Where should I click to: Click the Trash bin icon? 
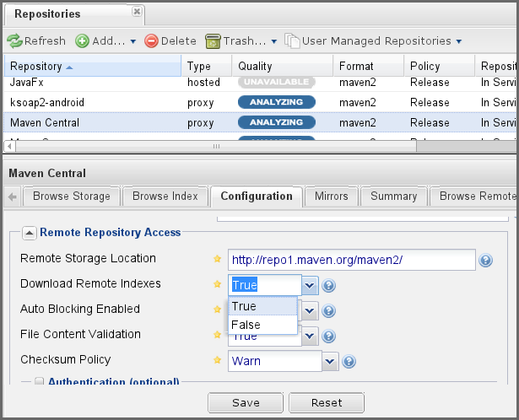(x=213, y=41)
